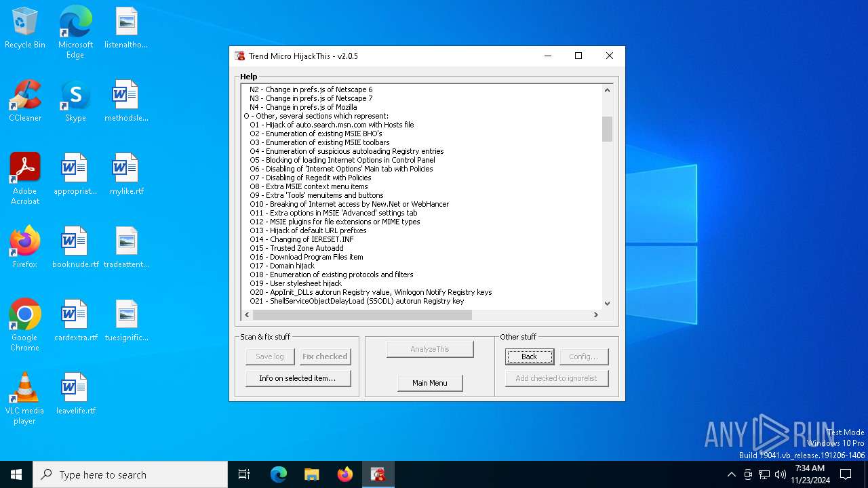Click the help list scroll-down arrow
The image size is (868, 488).
click(x=607, y=304)
